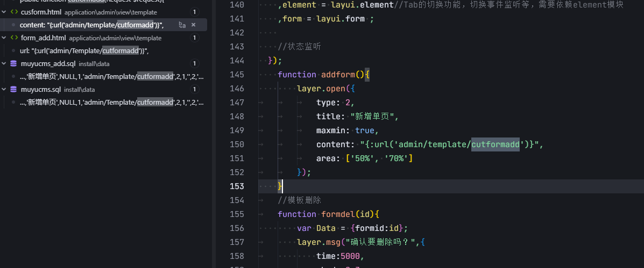
Task: Click the database icon beside muyucms.sql
Action: tap(14, 89)
